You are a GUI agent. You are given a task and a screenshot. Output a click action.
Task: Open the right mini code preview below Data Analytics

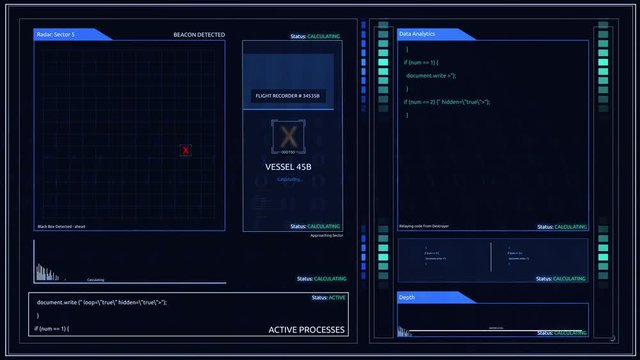pos(518,256)
